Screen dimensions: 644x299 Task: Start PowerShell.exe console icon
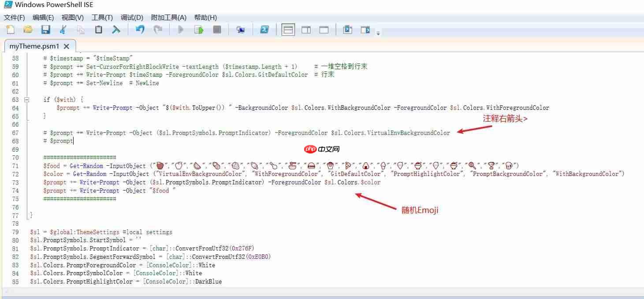click(x=264, y=30)
